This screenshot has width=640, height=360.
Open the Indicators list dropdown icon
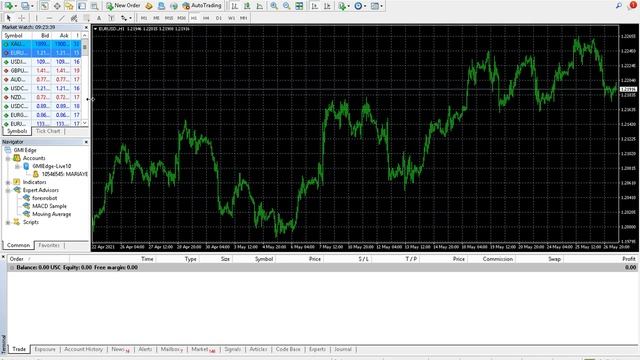[343, 6]
